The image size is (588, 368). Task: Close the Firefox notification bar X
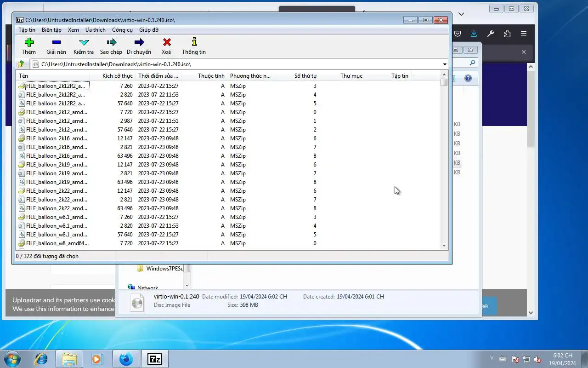523,52
